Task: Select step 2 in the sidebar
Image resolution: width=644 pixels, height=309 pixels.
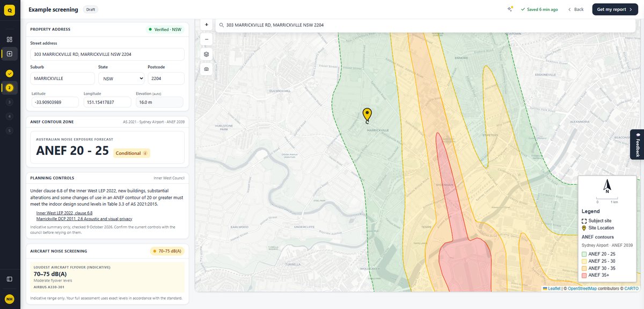Action: [x=10, y=88]
